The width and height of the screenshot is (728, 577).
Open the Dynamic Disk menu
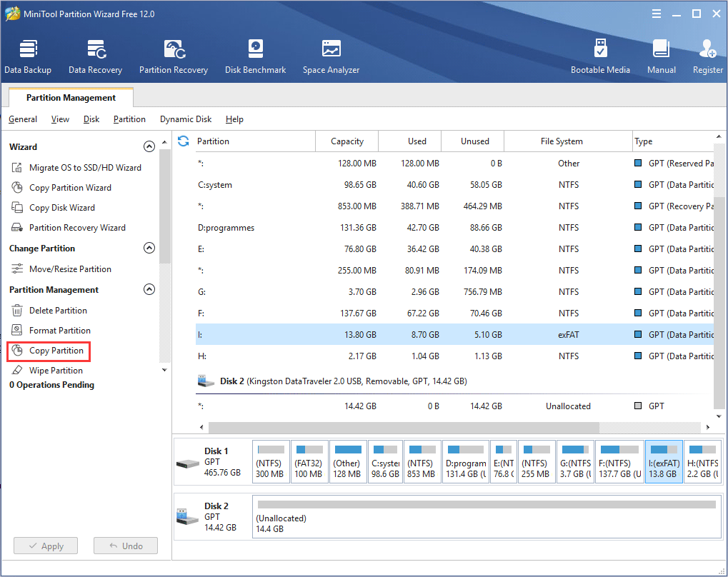[186, 119]
